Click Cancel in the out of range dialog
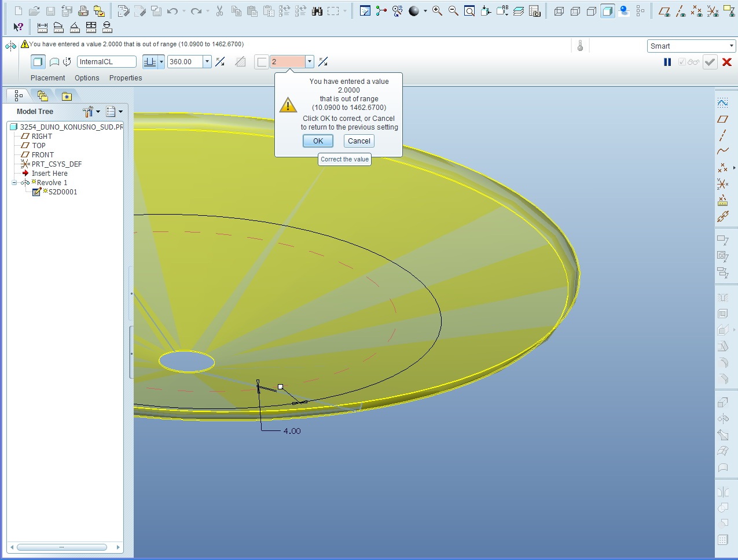 tap(359, 141)
